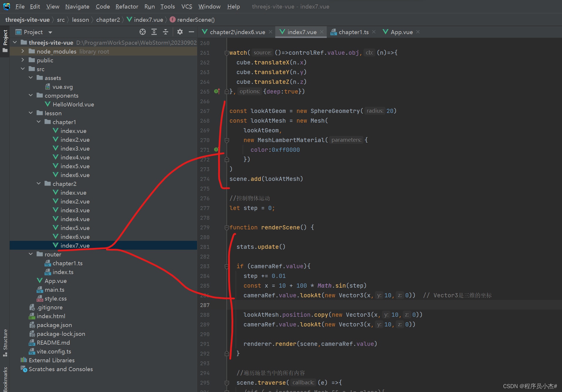Click the color preview gutter icon on line 271
This screenshot has height=392, width=562.
click(216, 150)
